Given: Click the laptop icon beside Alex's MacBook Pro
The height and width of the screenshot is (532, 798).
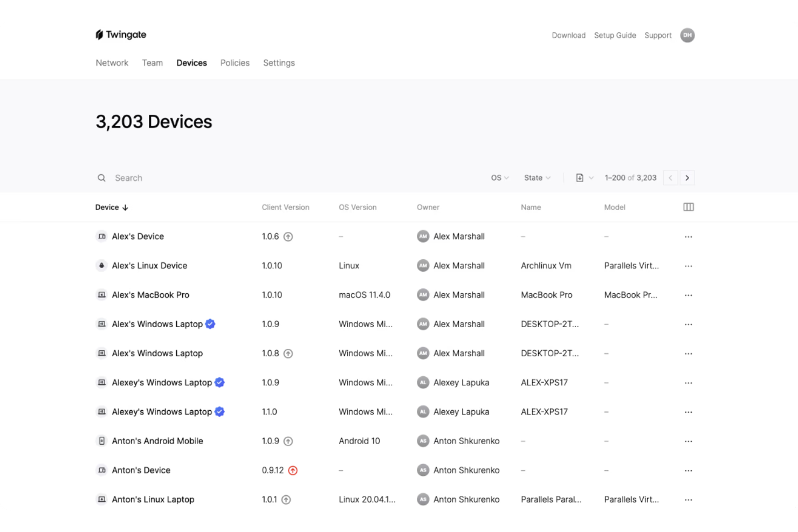Looking at the screenshot, I should (101, 295).
